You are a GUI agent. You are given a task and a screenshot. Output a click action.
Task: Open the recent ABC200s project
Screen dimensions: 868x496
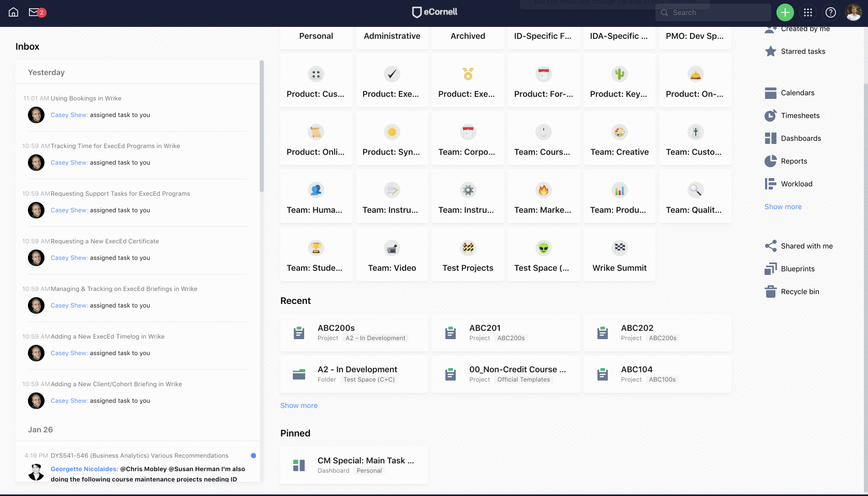click(354, 333)
